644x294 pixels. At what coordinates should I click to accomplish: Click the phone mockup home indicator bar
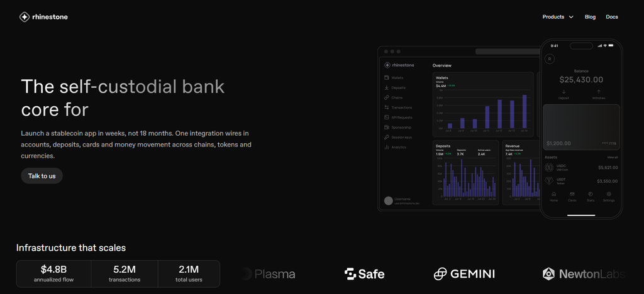coord(581,215)
